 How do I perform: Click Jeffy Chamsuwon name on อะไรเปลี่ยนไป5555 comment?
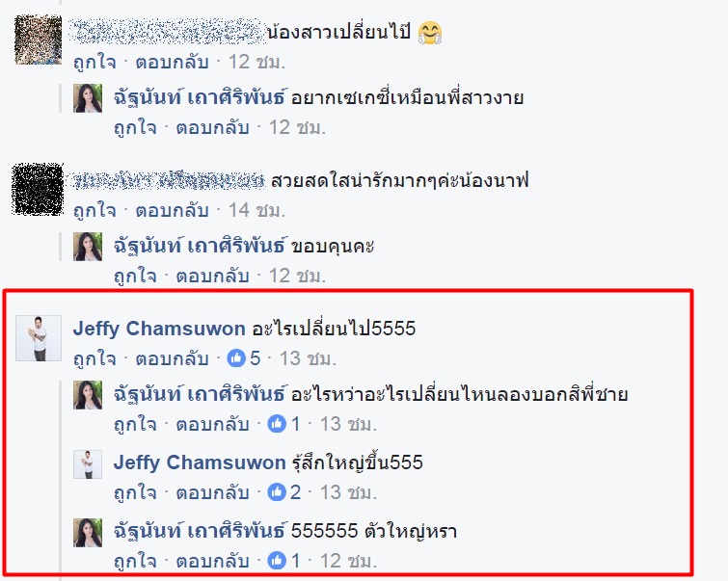tap(159, 329)
